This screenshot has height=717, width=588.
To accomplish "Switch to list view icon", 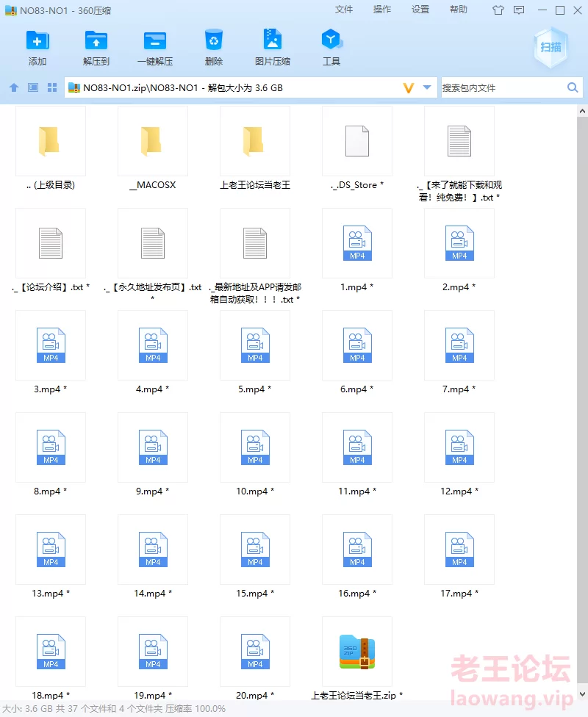I will [33, 87].
